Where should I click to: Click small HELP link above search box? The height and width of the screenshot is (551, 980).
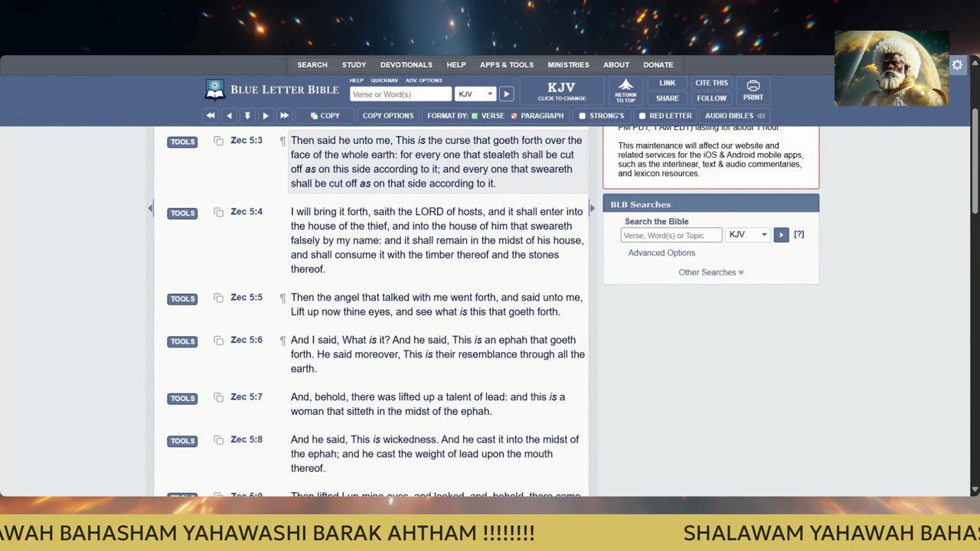point(357,80)
